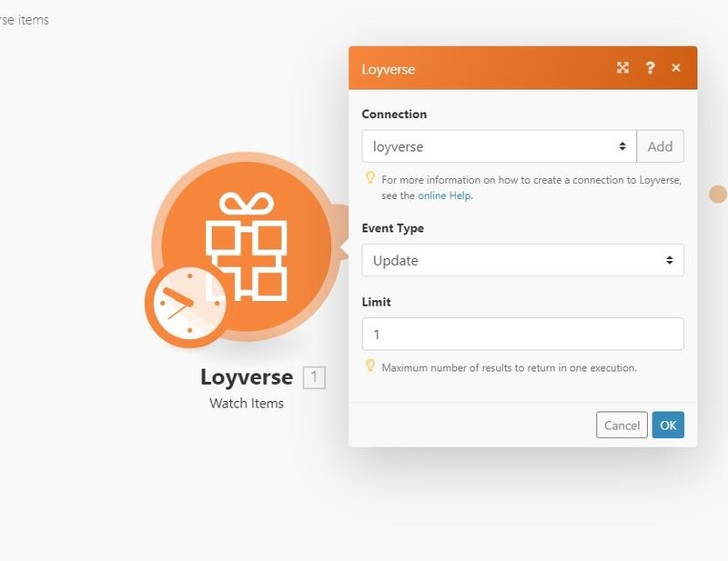728x561 pixels.
Task: Expand the Event Type dropdown set to Update
Action: click(x=522, y=260)
